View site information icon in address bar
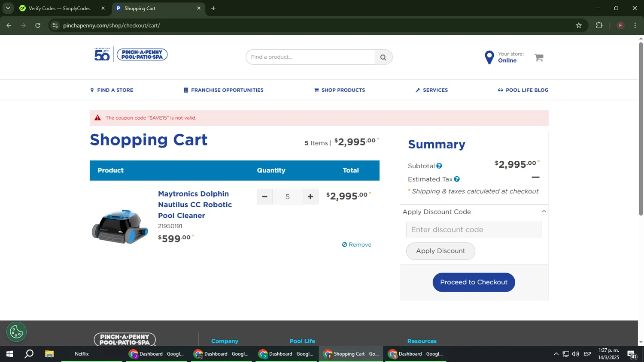Image resolution: width=644 pixels, height=362 pixels. [55, 26]
